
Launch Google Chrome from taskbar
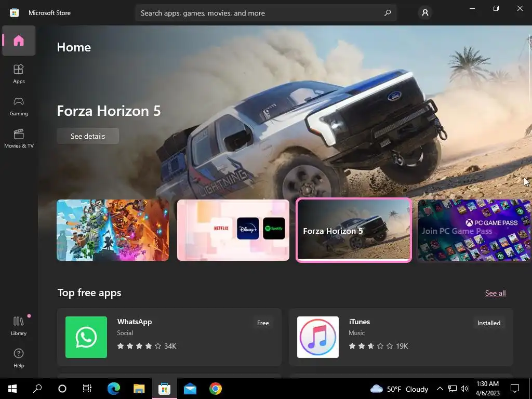tap(216, 389)
